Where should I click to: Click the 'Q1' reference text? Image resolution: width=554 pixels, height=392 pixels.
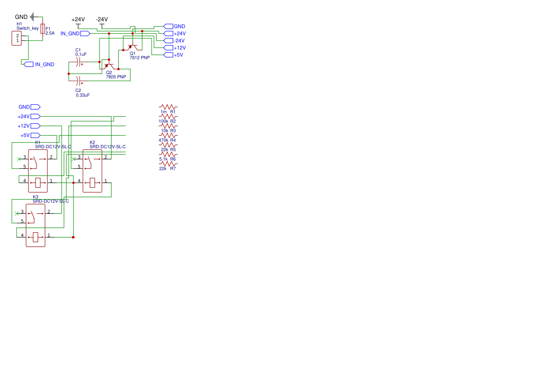133,54
